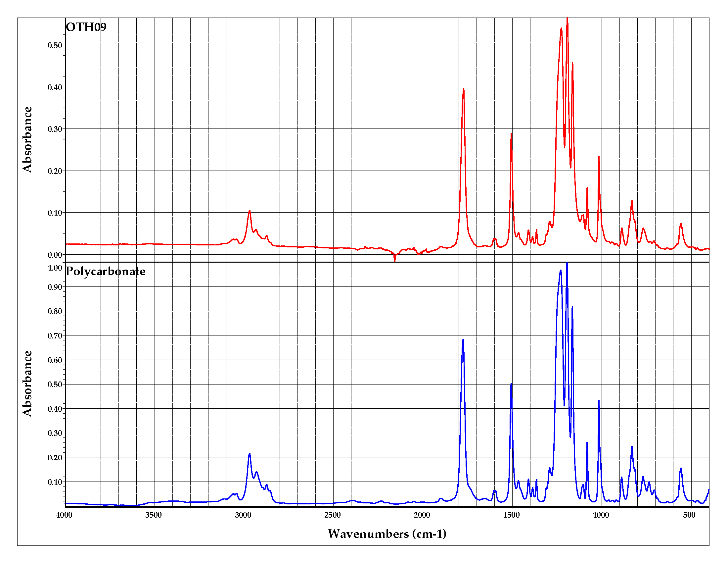Click the red negative dip near 2160
This screenshot has height=563, width=728.
coord(395,260)
